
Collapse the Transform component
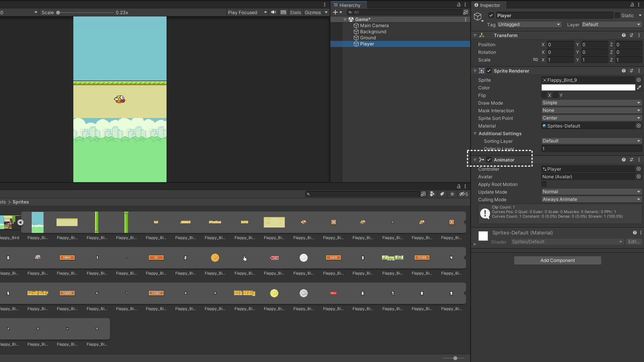click(475, 35)
